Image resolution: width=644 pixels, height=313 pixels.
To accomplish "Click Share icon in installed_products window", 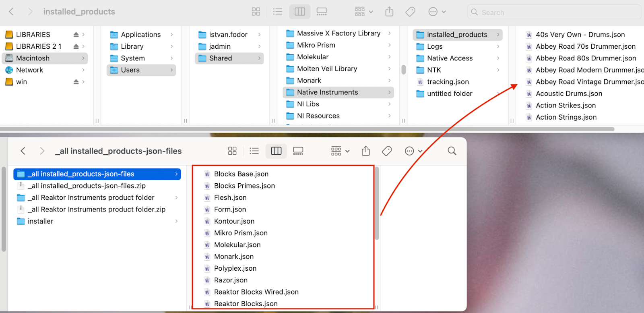I will click(x=389, y=12).
